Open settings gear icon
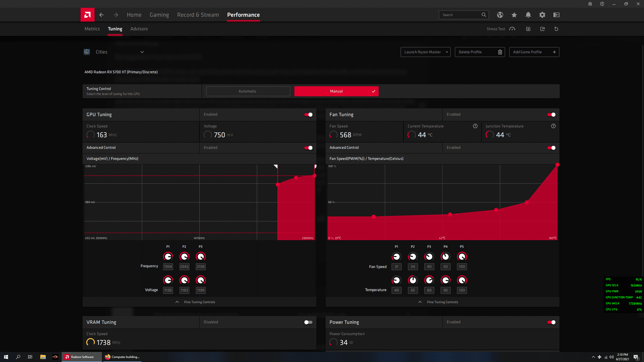Screen dimensions: 644x362 [x=542, y=15]
